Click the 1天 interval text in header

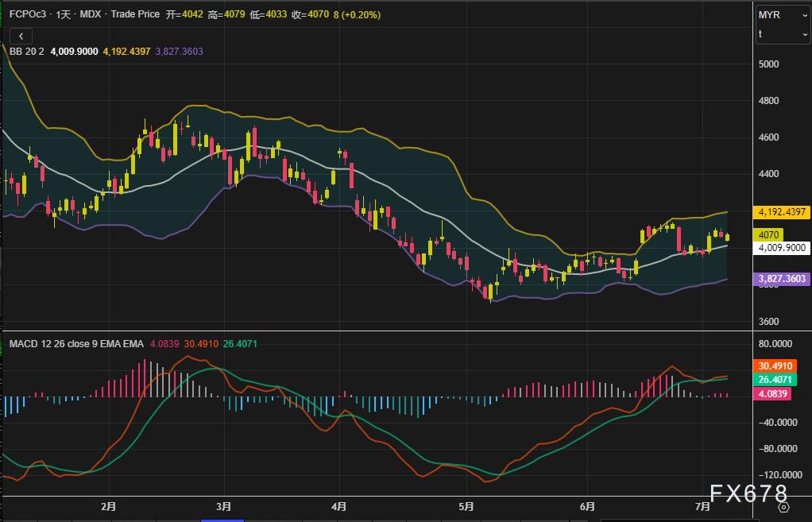coord(64,14)
